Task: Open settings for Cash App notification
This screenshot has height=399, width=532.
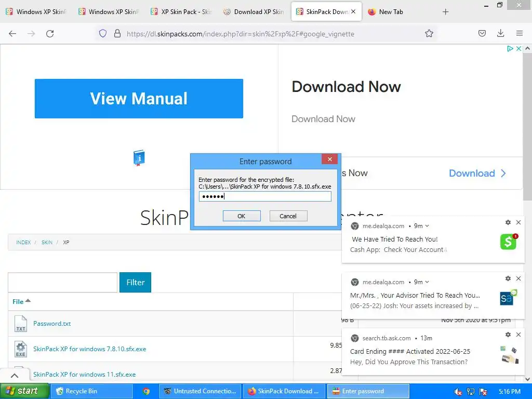Action: (x=508, y=222)
